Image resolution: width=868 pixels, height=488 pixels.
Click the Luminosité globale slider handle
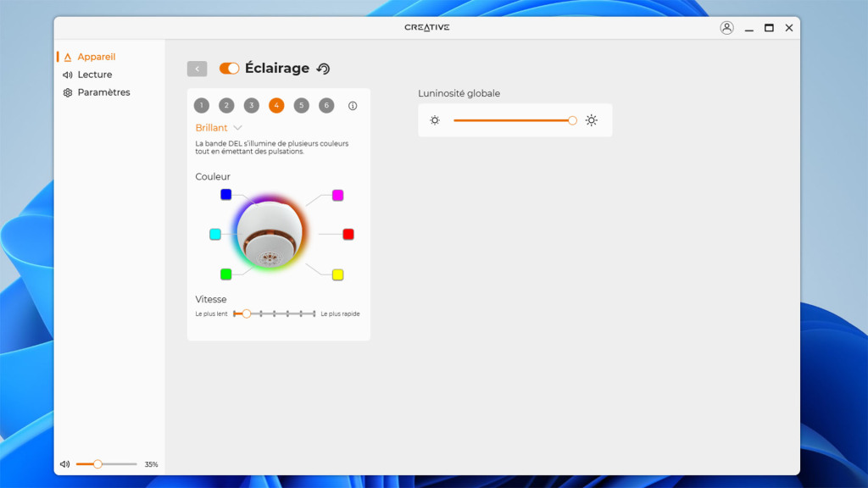coord(572,120)
